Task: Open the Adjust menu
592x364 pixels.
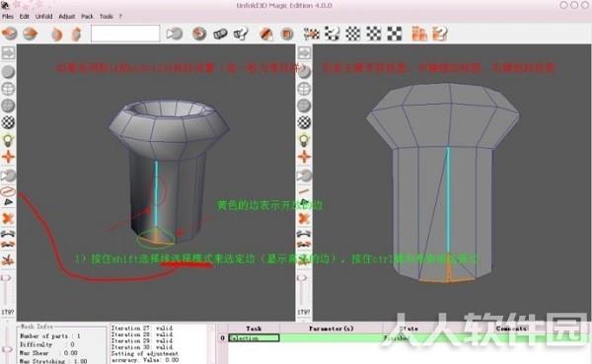Action: pos(67,16)
